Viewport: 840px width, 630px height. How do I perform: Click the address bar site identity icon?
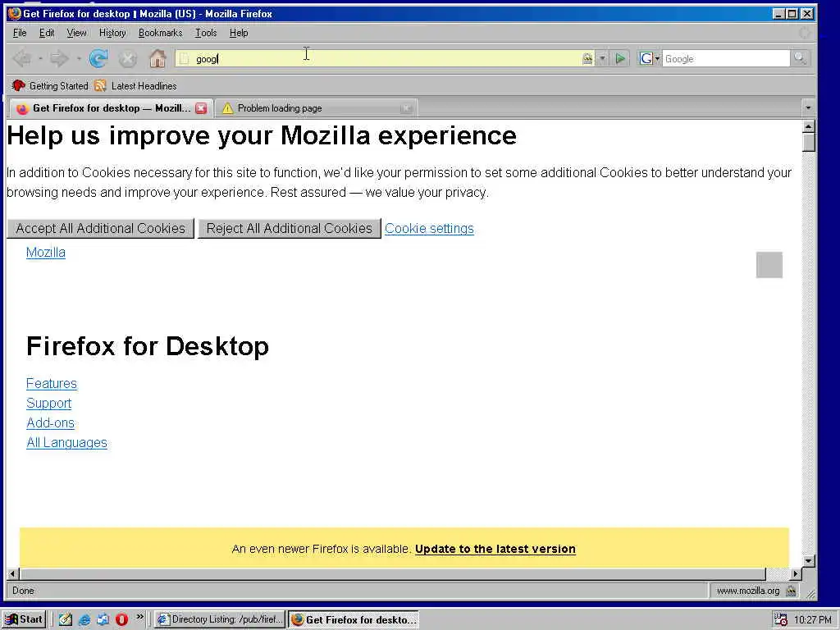[x=587, y=59]
